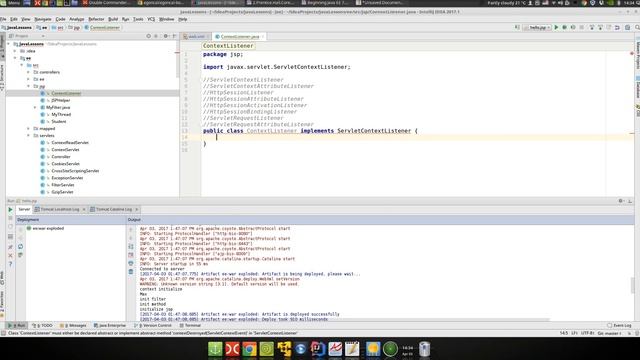Collapse the JavaLessons root node

tap(9, 44)
